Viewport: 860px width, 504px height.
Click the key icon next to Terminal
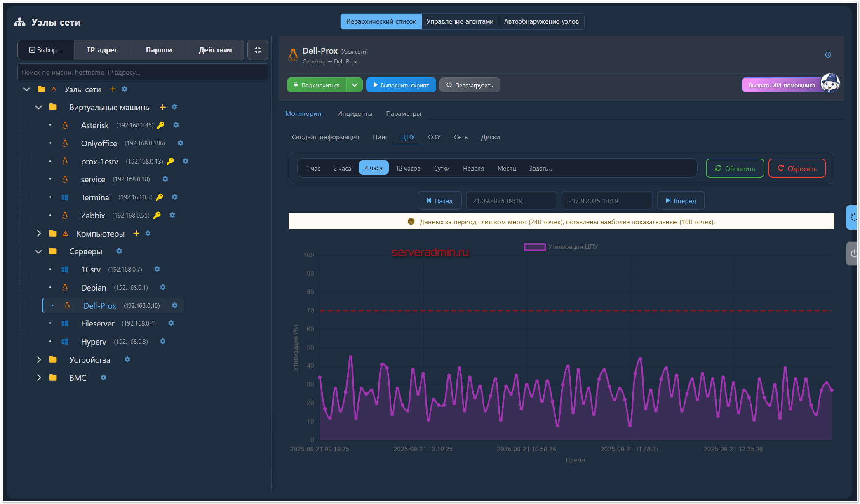pyautogui.click(x=160, y=197)
